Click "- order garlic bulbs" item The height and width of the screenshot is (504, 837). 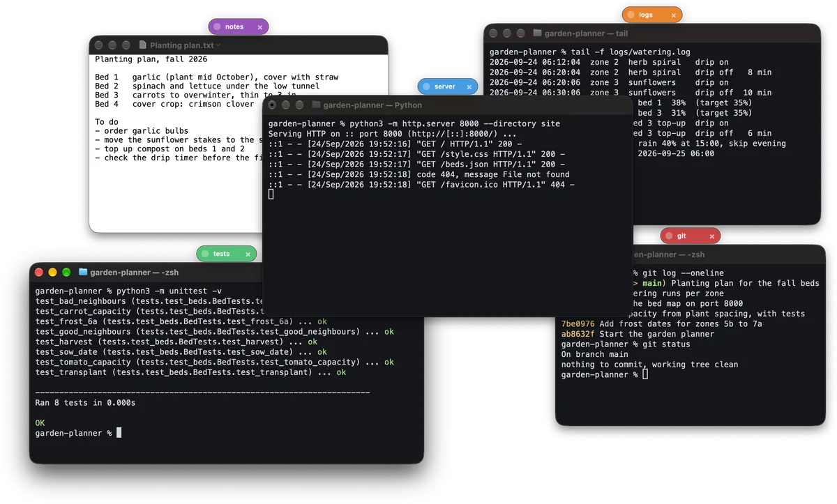[x=142, y=131]
